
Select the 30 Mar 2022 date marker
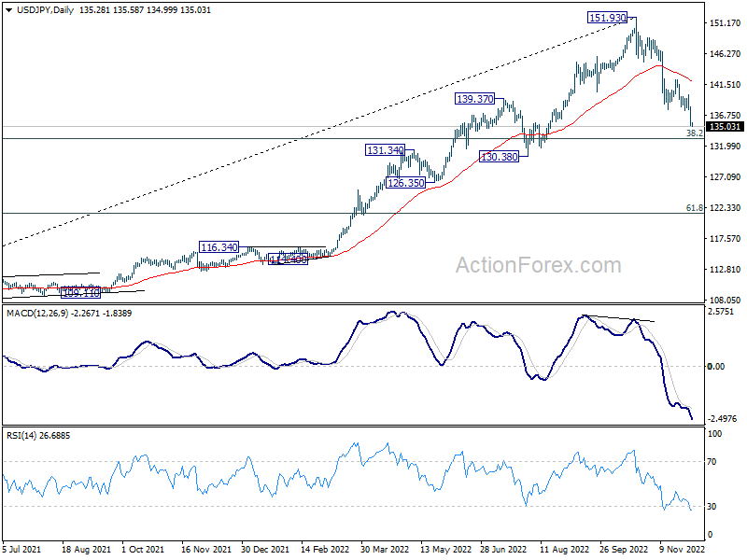click(x=385, y=549)
